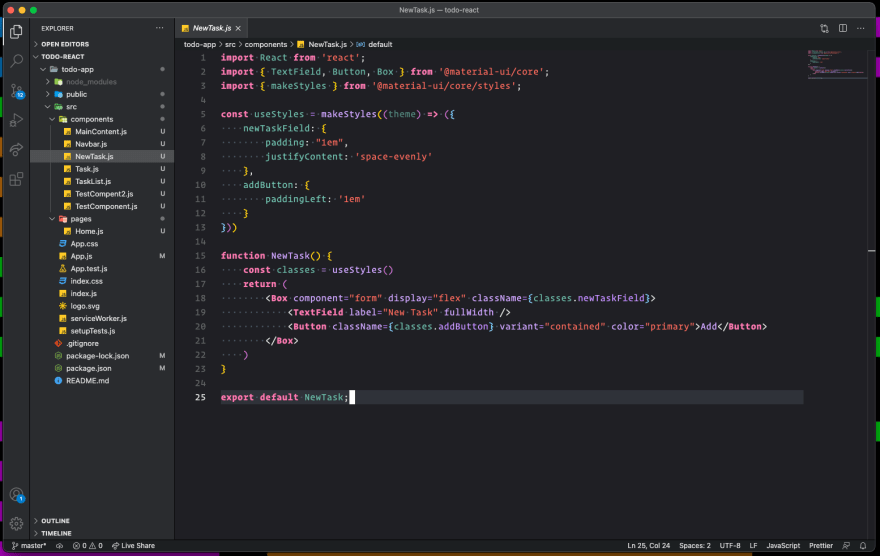This screenshot has height=556, width=880.
Task: Select JavaScript language mode
Action: (x=783, y=545)
